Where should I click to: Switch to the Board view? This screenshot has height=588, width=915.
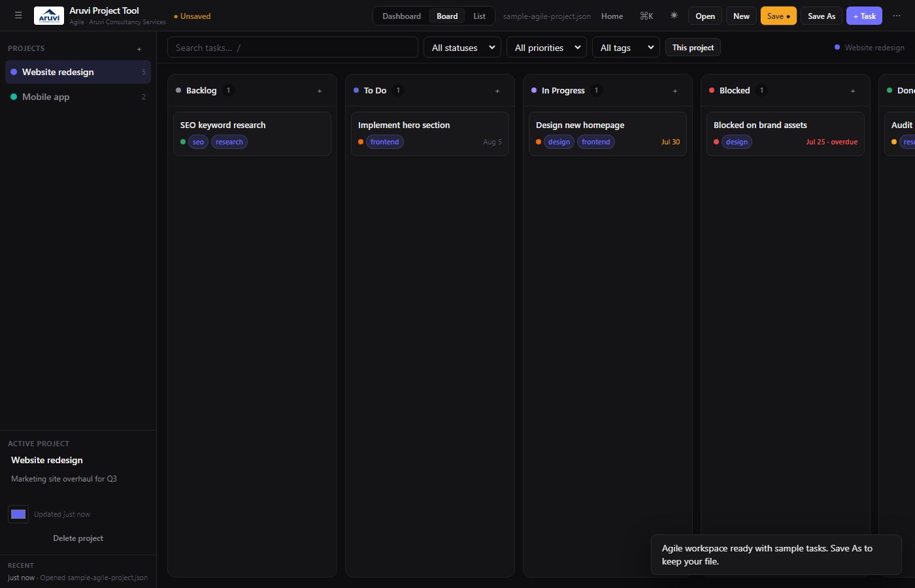pyautogui.click(x=447, y=16)
